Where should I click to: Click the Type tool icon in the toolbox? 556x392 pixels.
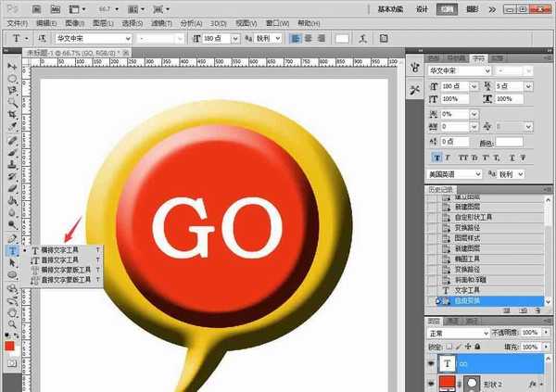pyautogui.click(x=12, y=250)
